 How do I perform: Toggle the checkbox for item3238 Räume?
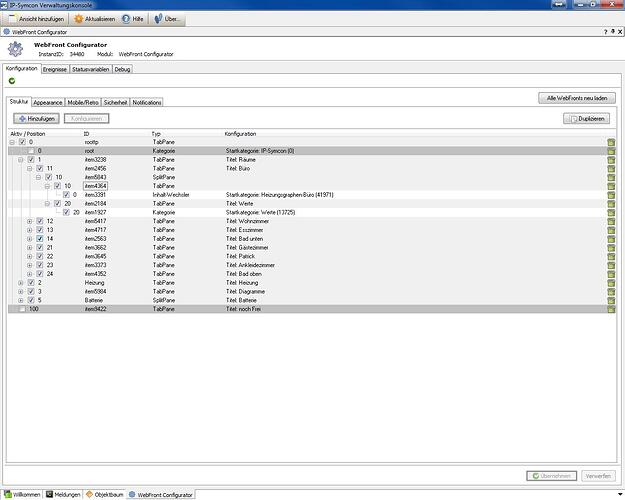pos(31,159)
